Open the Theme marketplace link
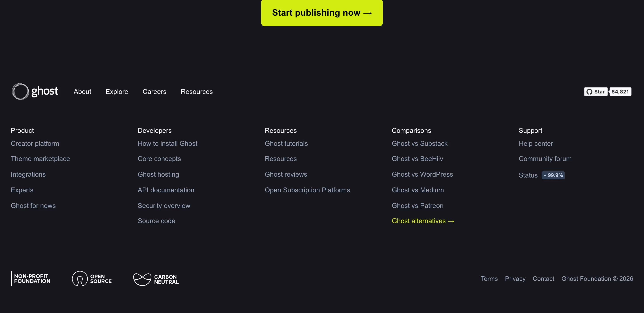 [40, 159]
